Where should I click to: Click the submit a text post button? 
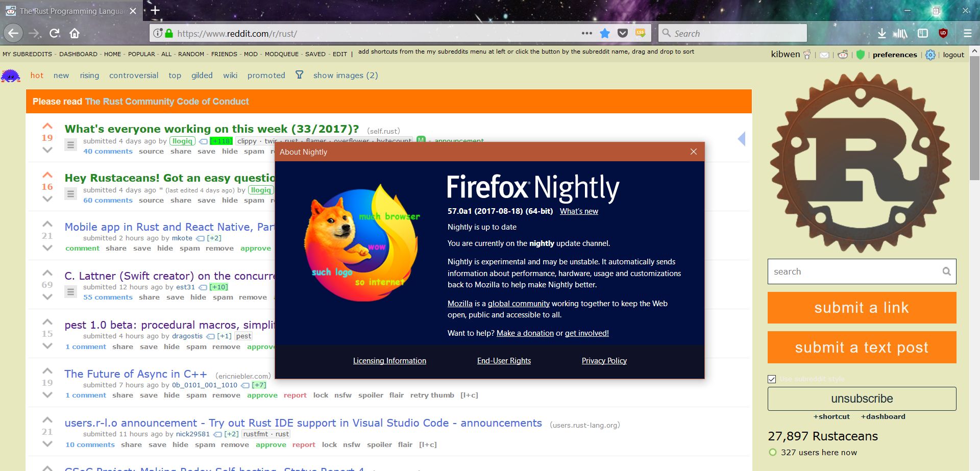coord(862,347)
